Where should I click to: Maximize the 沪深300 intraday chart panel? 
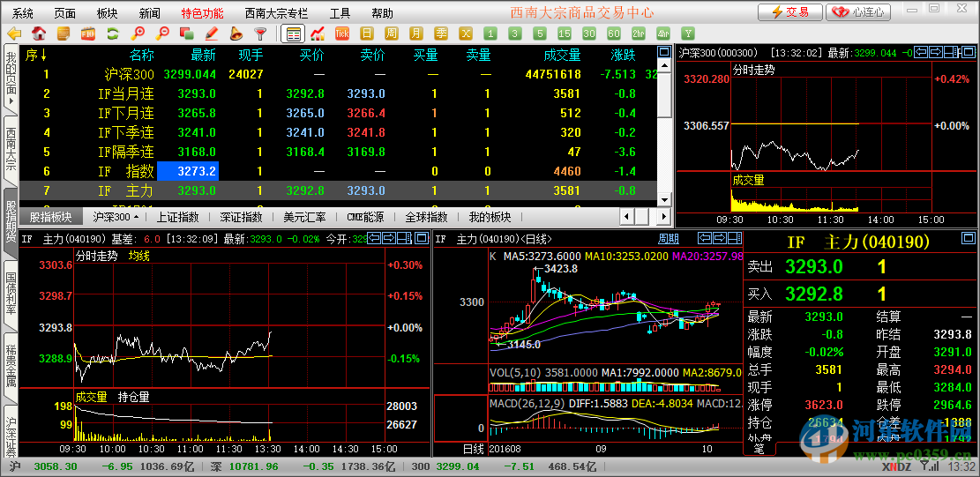pyautogui.click(x=968, y=52)
